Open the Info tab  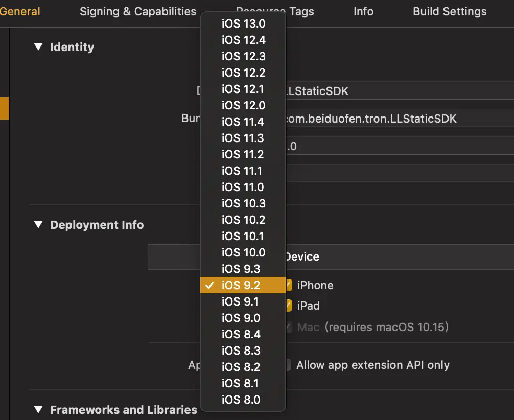pyautogui.click(x=363, y=11)
